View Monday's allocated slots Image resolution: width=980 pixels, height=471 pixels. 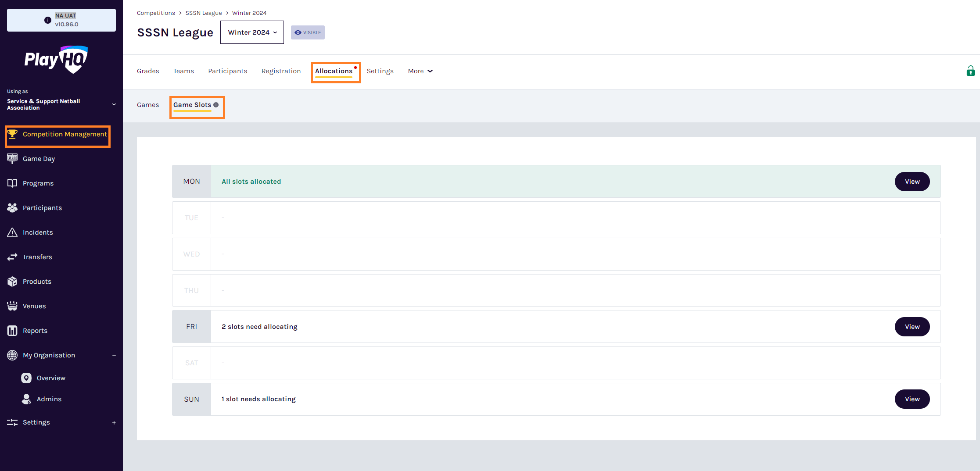tap(912, 182)
